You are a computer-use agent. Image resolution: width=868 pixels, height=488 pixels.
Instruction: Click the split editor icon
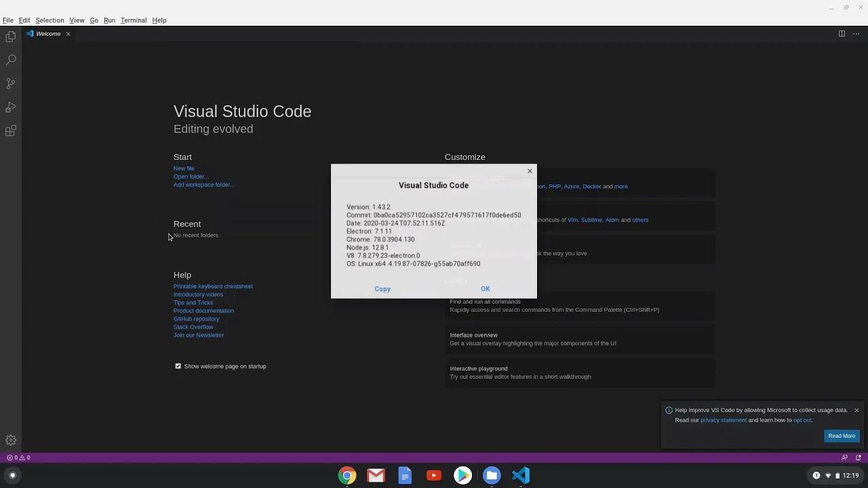[x=842, y=33]
